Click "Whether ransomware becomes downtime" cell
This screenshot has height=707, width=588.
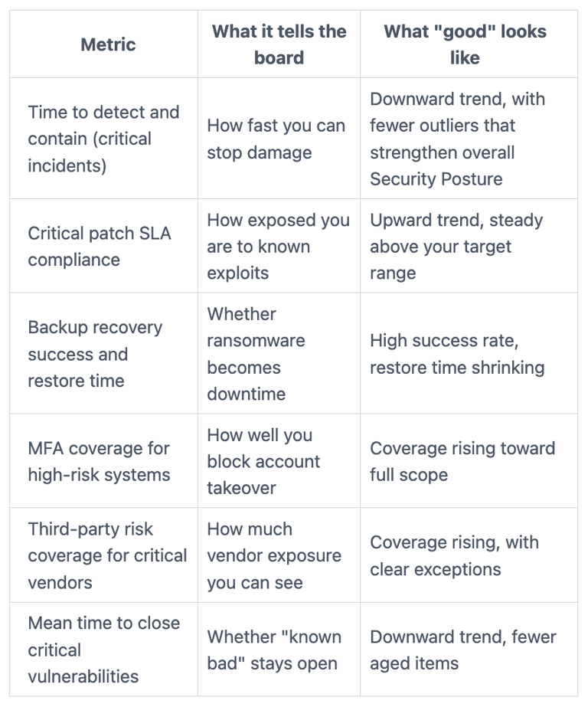(x=279, y=354)
